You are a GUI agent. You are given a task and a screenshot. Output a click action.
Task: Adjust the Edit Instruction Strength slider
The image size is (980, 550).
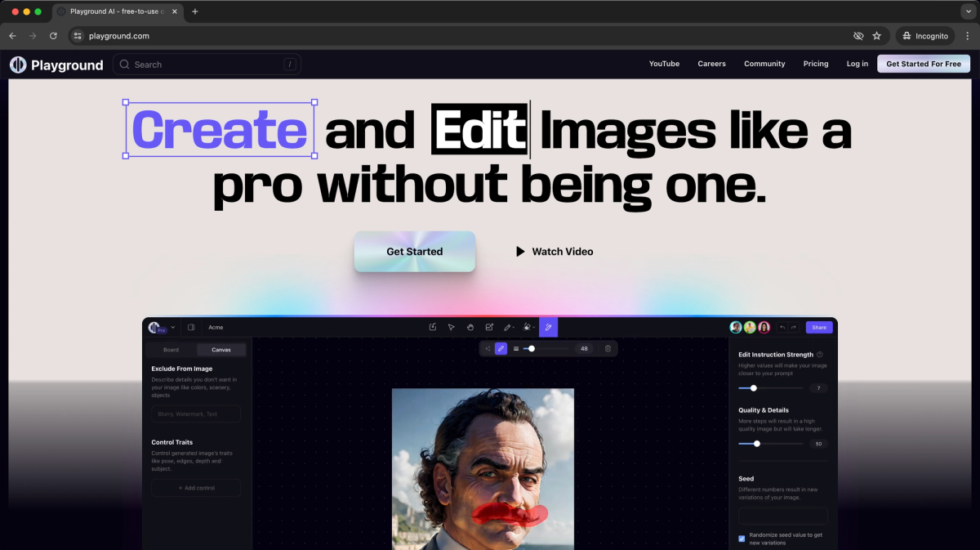click(753, 388)
